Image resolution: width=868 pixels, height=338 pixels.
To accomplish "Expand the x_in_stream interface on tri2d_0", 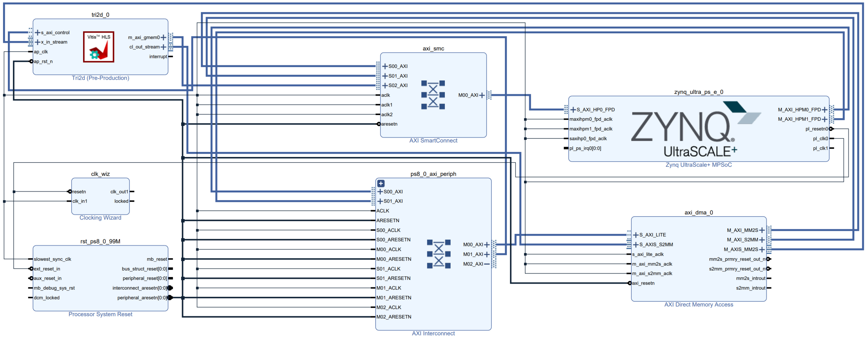I will (x=38, y=42).
